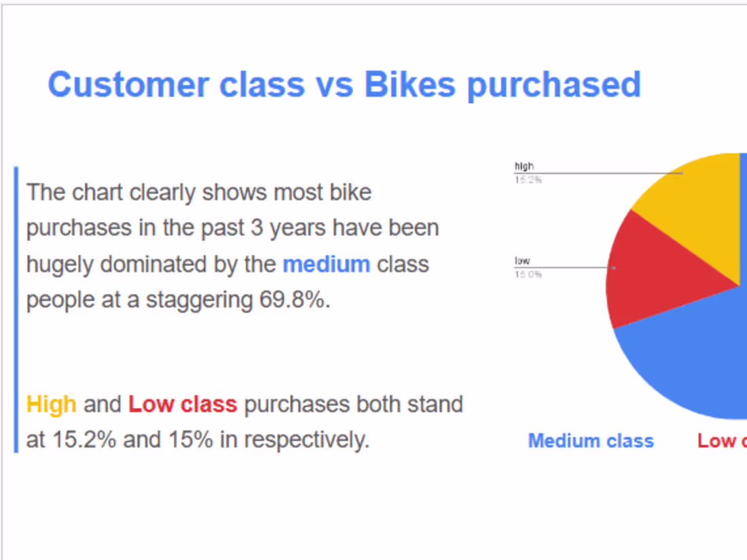
Task: Click the "low" label beside the pie chart
Action: coord(522,261)
